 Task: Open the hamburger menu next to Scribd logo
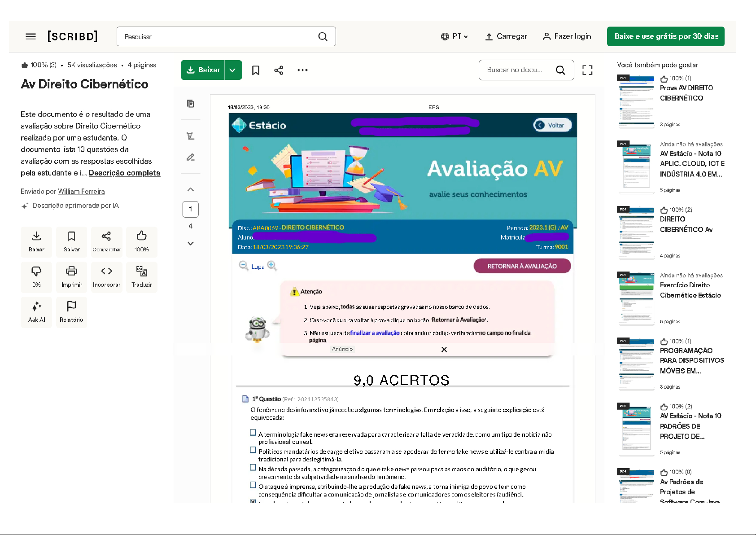[31, 36]
